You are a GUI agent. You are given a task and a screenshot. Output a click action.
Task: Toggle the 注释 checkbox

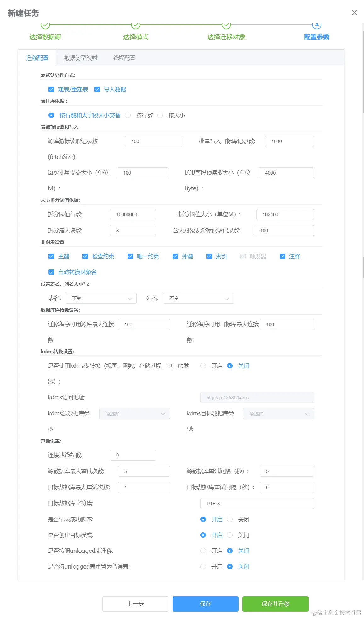282,257
